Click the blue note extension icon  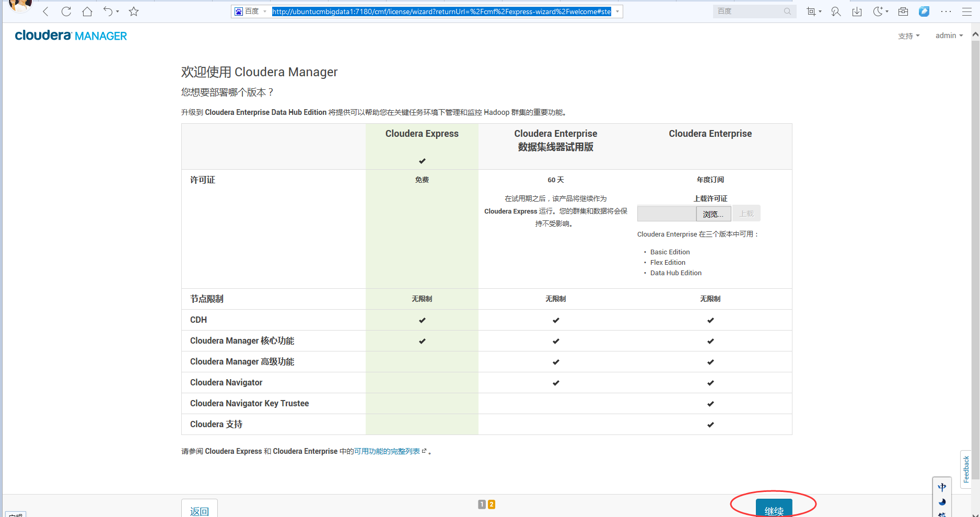point(924,11)
